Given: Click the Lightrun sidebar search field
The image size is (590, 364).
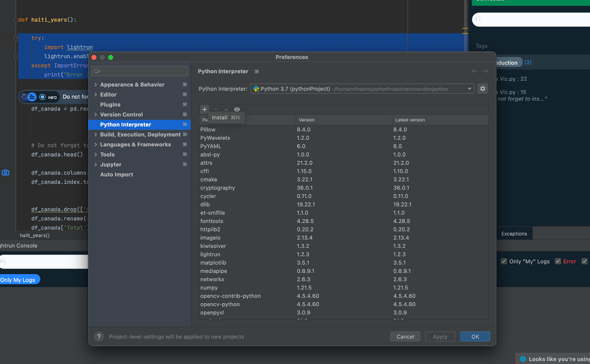Looking at the screenshot, I should [x=531, y=19].
